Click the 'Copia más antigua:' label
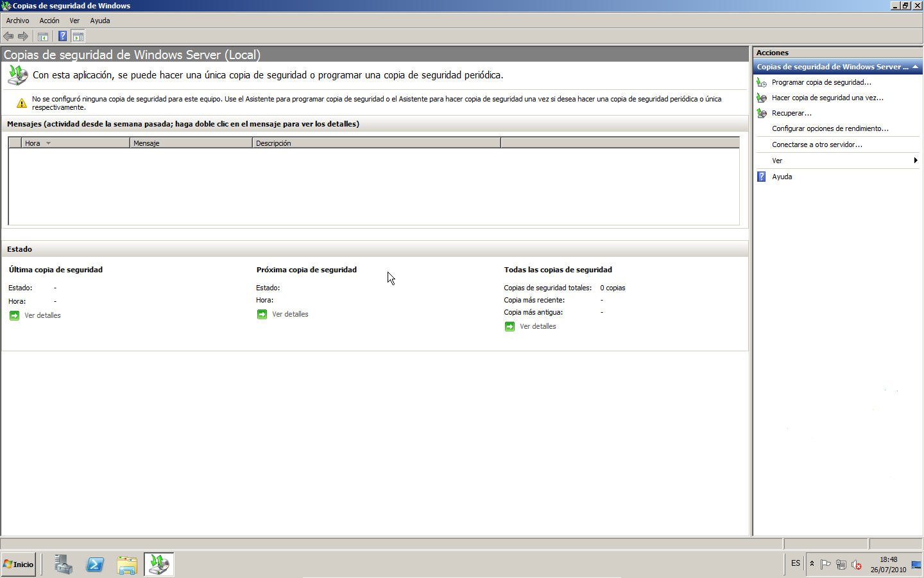The image size is (924, 578). (x=533, y=312)
